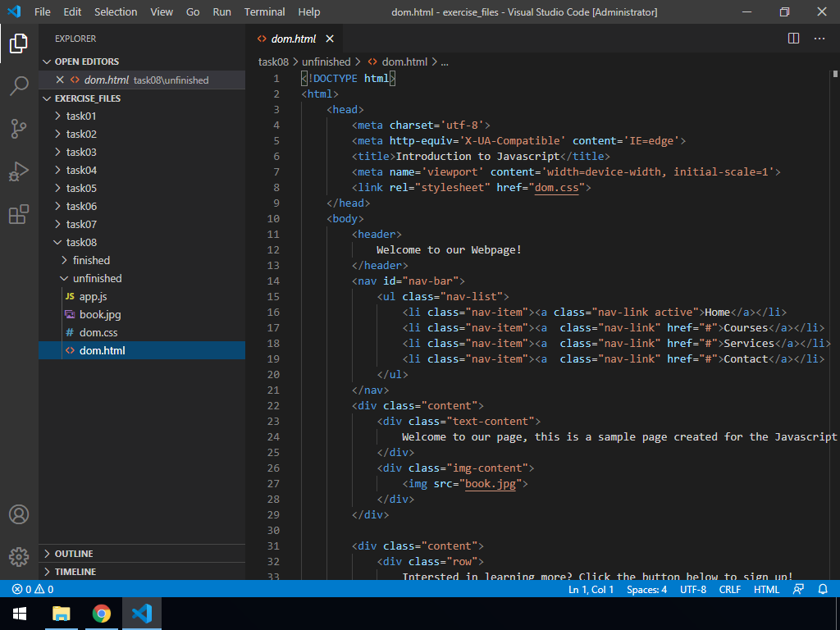
Task: Expand the finished folder
Action: (91, 260)
